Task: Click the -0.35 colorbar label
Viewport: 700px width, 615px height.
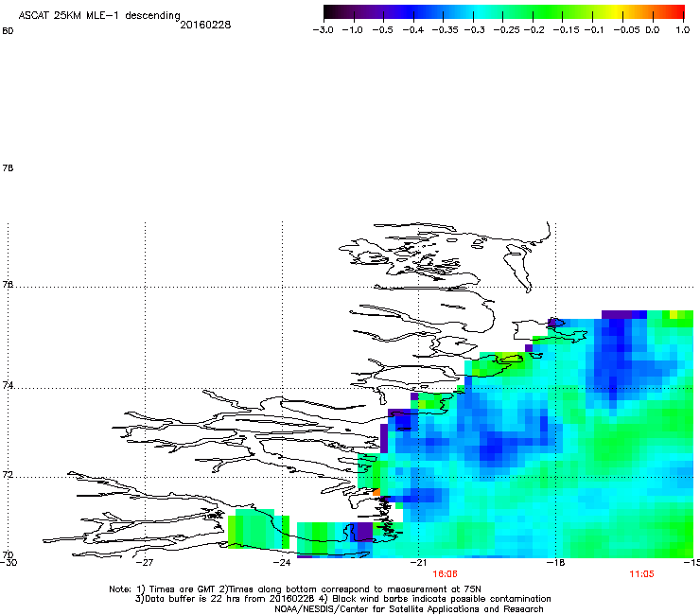Action: coord(446,30)
